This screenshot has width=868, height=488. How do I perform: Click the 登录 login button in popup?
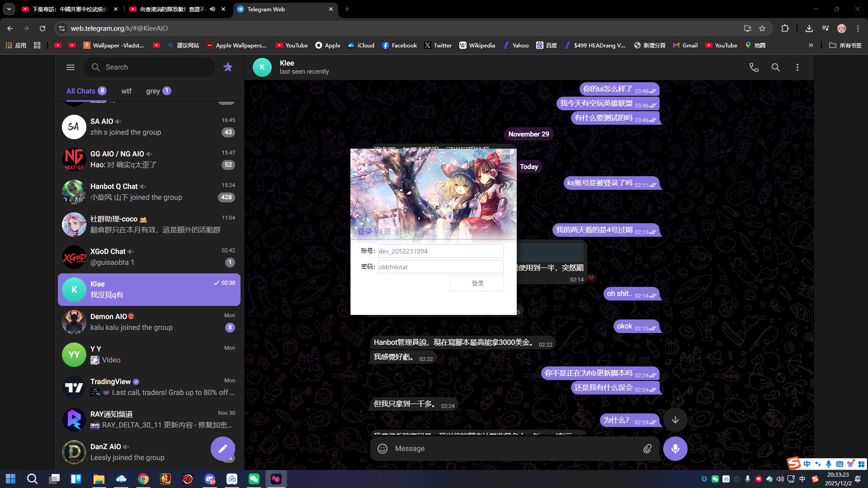coord(477,283)
